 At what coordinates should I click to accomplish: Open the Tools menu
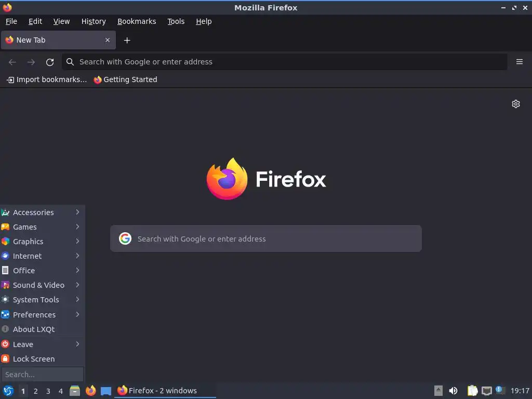176,21
